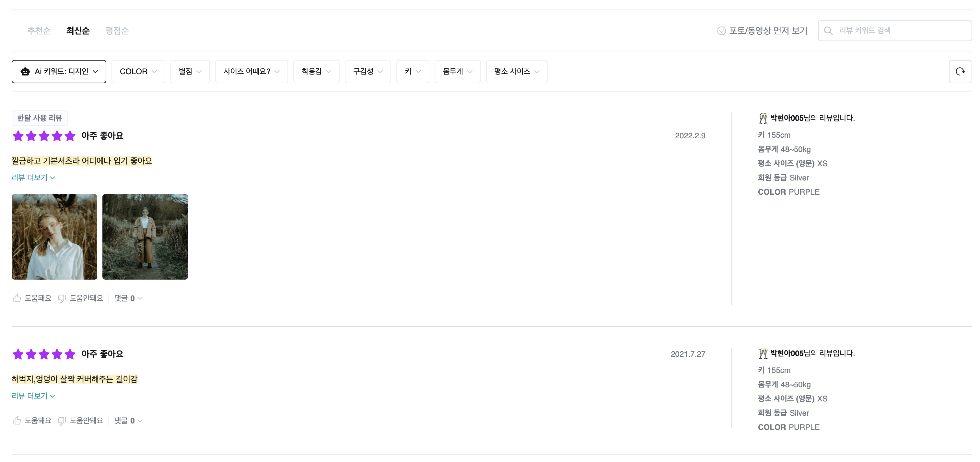Expand the 사이즈 어때요? filter dropdown
The width and height of the screenshot is (980, 462).
coord(251,71)
